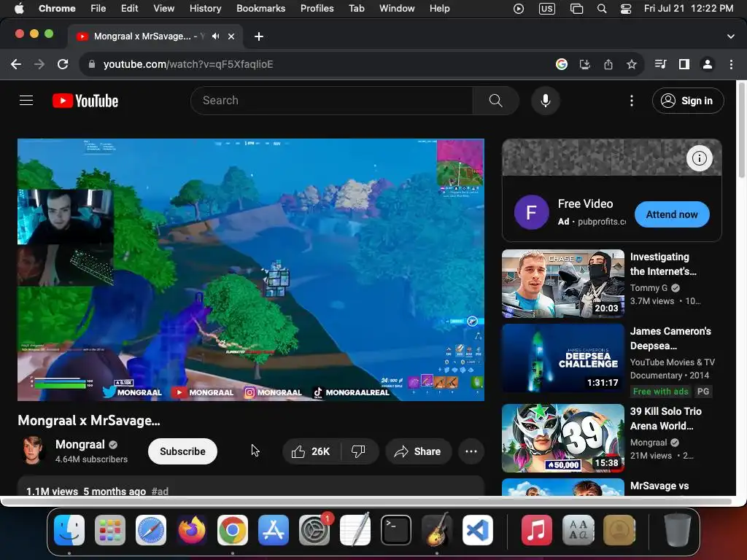Go to YouTube home via logo
This screenshot has height=560, width=747.
click(85, 101)
